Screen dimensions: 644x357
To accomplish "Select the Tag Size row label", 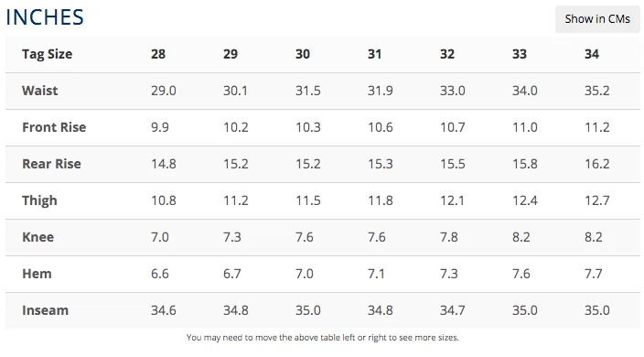I will (48, 54).
